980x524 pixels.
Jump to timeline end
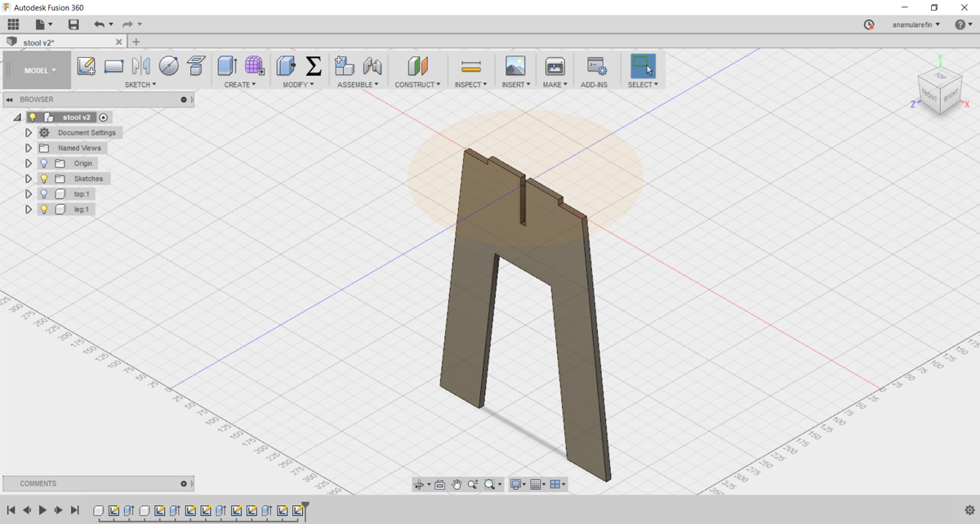[74, 510]
